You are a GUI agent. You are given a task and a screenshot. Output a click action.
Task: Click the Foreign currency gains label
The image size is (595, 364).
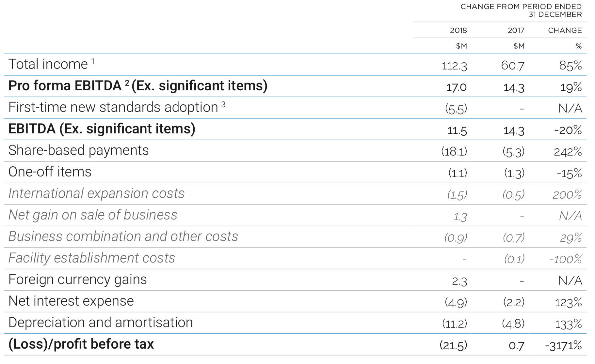[x=77, y=280]
